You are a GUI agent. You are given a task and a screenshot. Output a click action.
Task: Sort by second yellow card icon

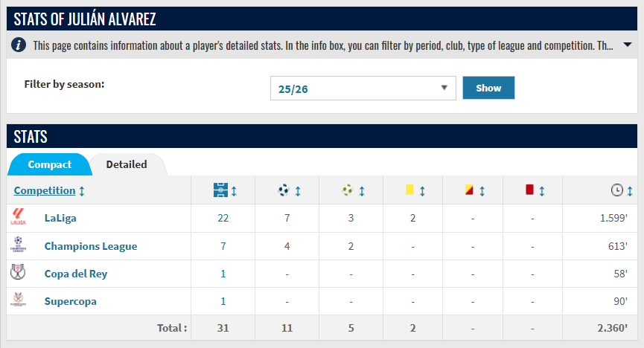[x=469, y=190]
